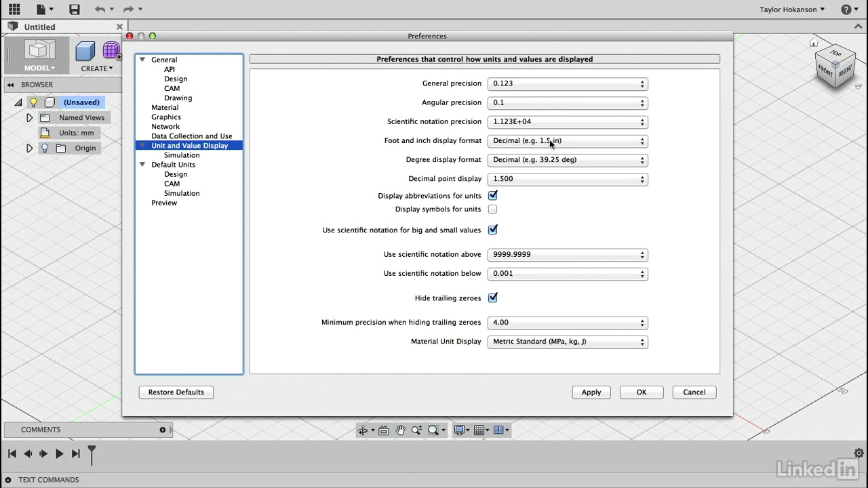This screenshot has height=488, width=868.
Task: Open the General precision dropdown
Action: click(x=567, y=84)
